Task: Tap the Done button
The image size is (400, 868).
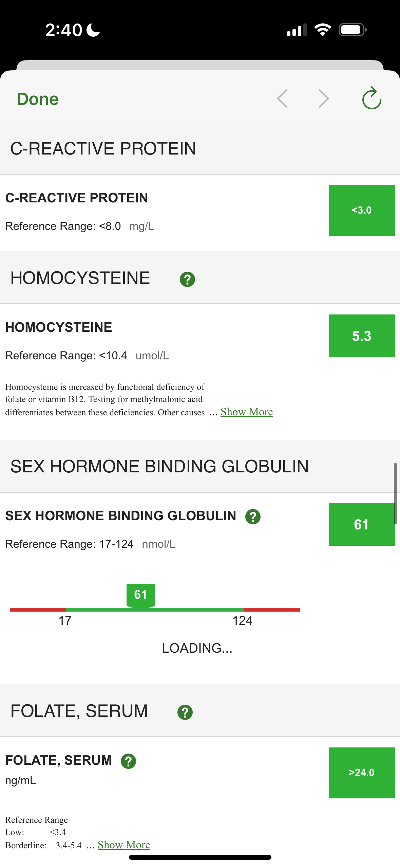Action: coord(38,99)
